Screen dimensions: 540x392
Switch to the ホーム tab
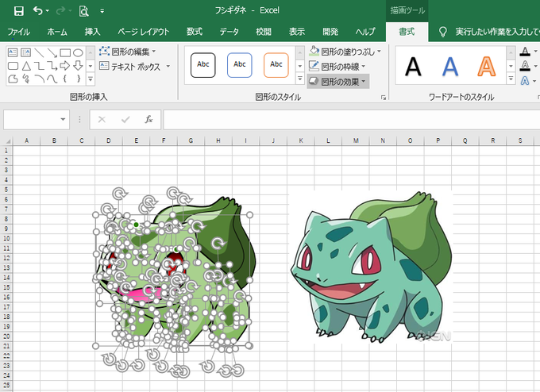[57, 32]
